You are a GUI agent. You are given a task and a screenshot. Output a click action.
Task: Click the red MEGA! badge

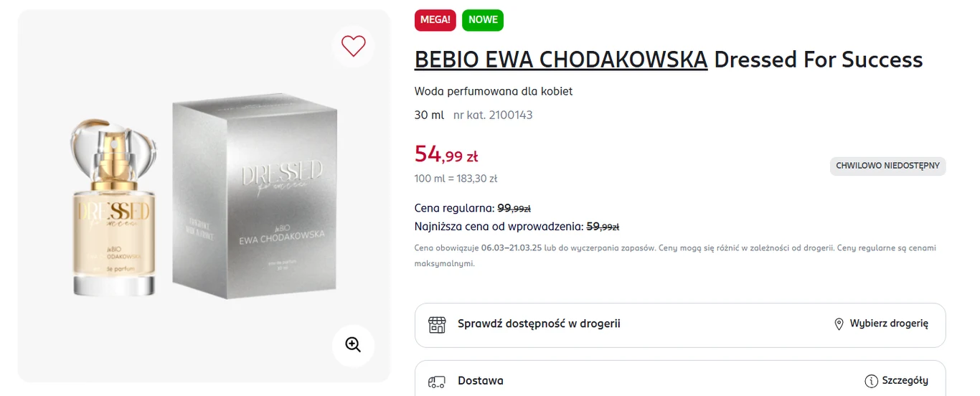435,20
